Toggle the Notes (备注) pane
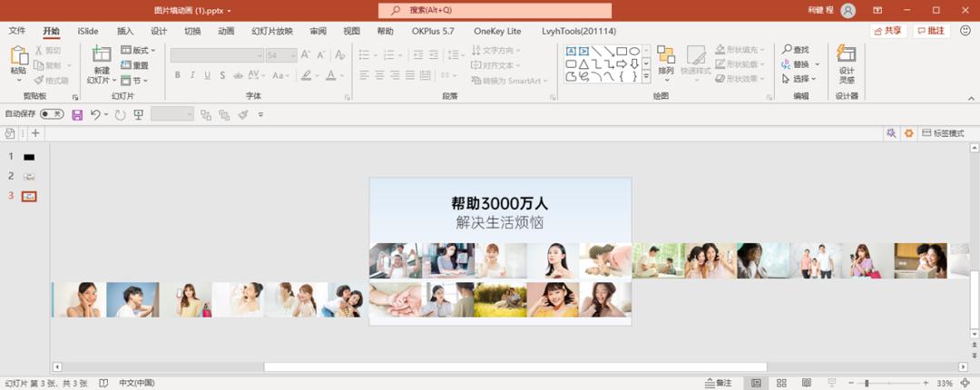980x390 pixels. point(718,383)
